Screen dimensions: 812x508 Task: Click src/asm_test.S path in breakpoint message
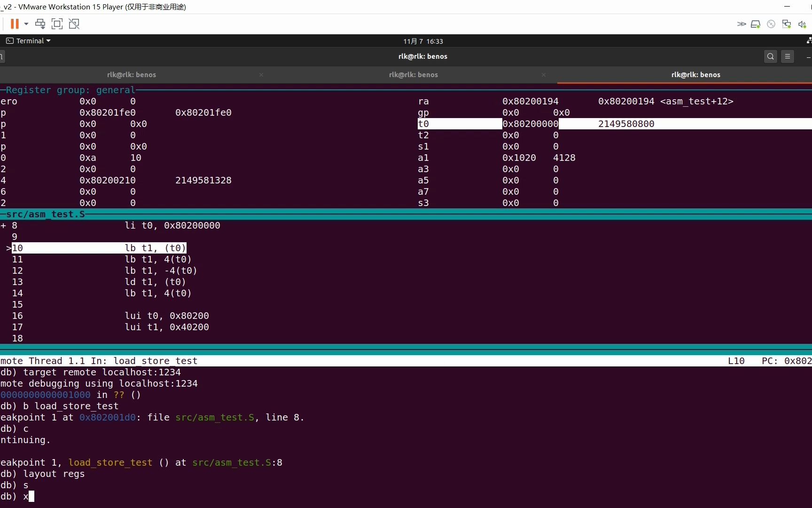pyautogui.click(x=215, y=417)
